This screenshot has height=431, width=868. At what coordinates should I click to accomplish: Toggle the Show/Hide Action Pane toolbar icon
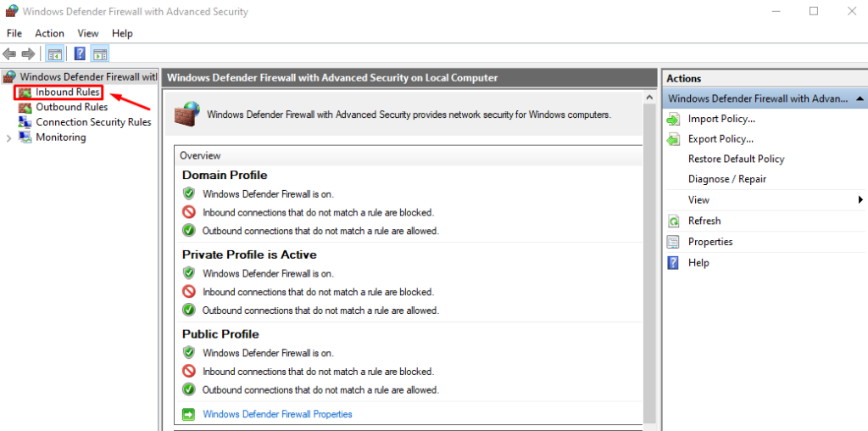100,54
